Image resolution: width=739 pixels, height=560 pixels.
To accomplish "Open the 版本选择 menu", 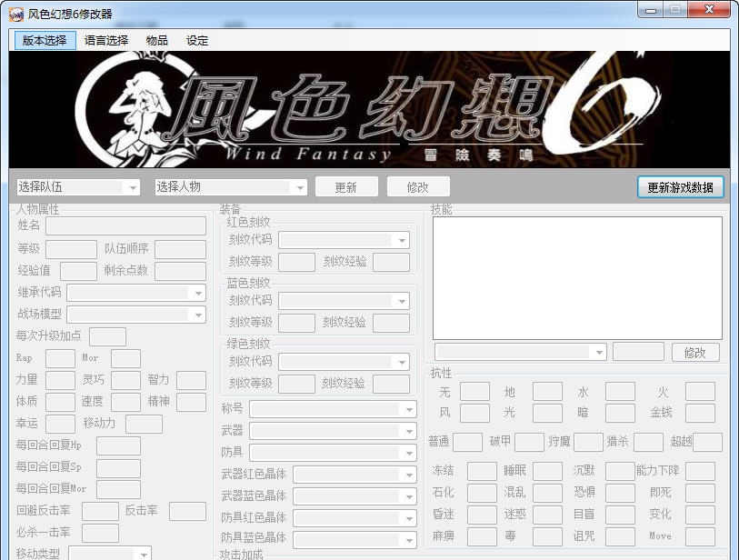I will [x=45, y=41].
